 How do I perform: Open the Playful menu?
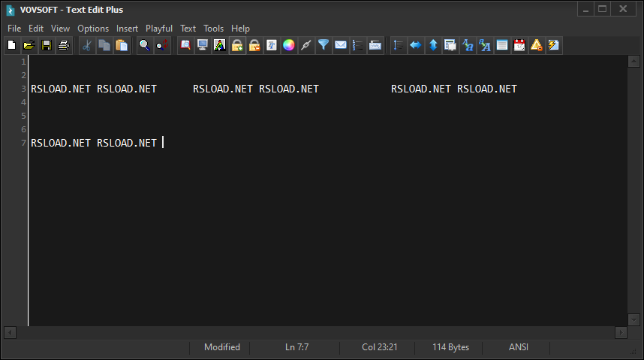tap(159, 29)
